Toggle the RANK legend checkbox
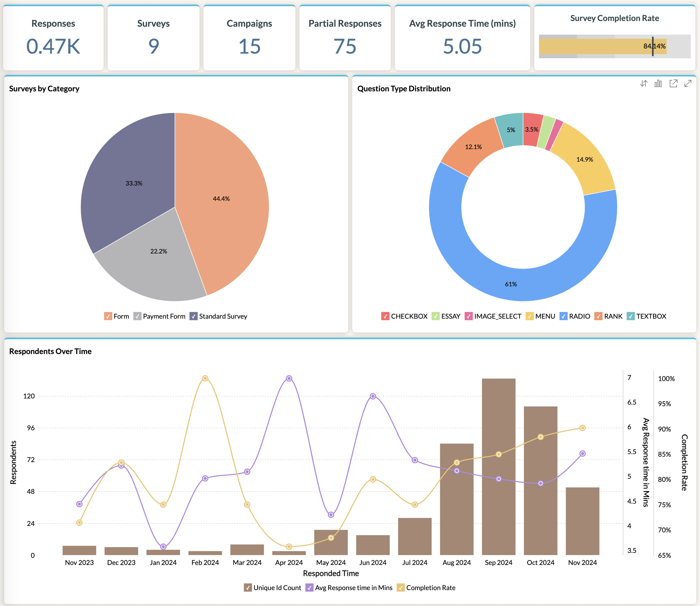This screenshot has width=700, height=606. tap(598, 316)
